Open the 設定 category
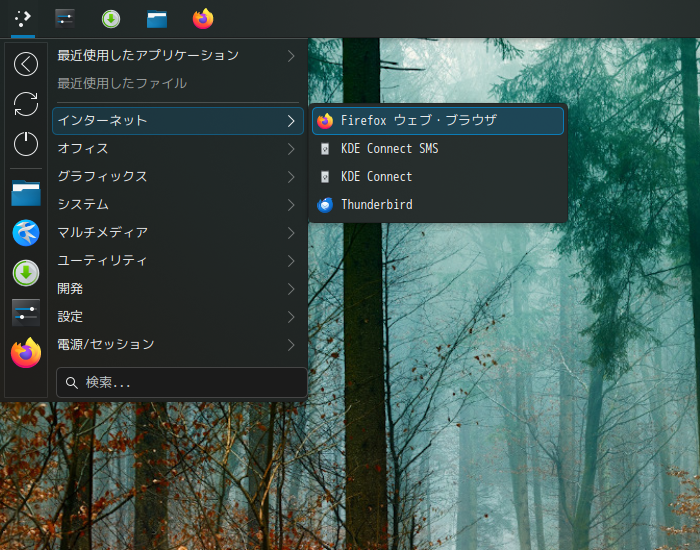This screenshot has height=550, width=700. coord(178,317)
